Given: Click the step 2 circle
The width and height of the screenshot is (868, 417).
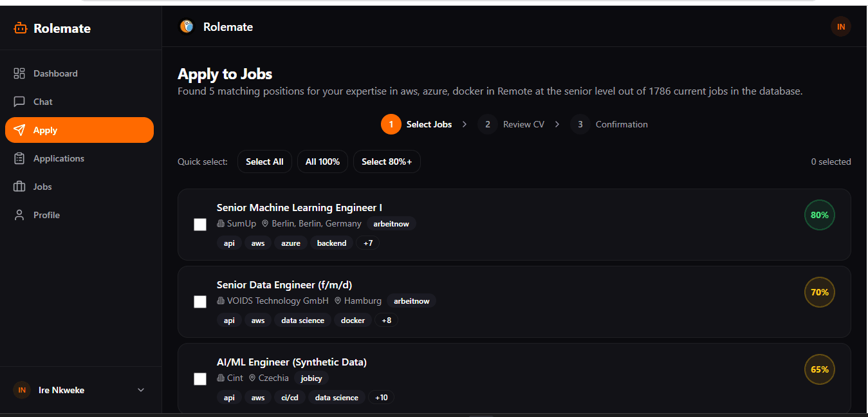Looking at the screenshot, I should [x=488, y=124].
